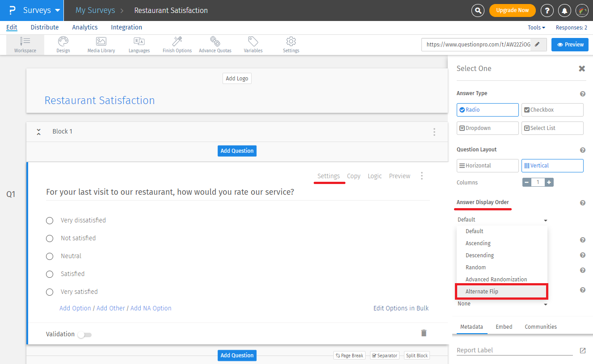The height and width of the screenshot is (364, 593).
Task: Click the Finish Options wand icon
Action: pos(177,42)
